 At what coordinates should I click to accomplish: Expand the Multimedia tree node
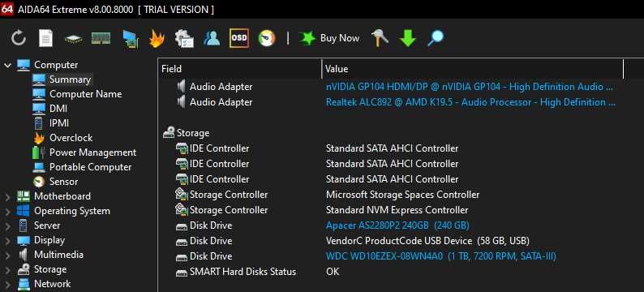coord(7,255)
